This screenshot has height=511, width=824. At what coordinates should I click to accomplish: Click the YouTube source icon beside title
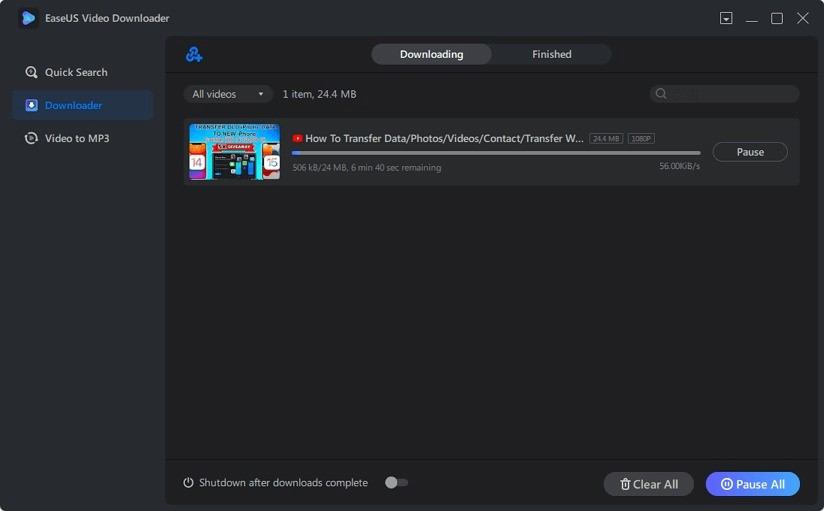(297, 138)
